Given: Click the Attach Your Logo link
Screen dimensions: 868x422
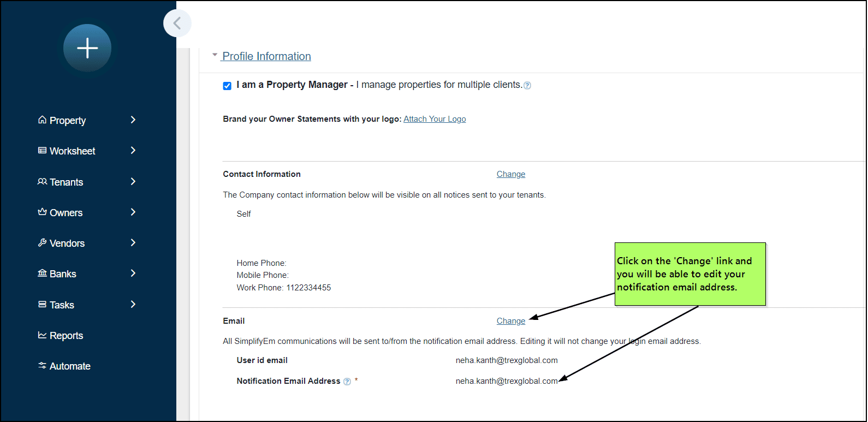Looking at the screenshot, I should tap(435, 119).
